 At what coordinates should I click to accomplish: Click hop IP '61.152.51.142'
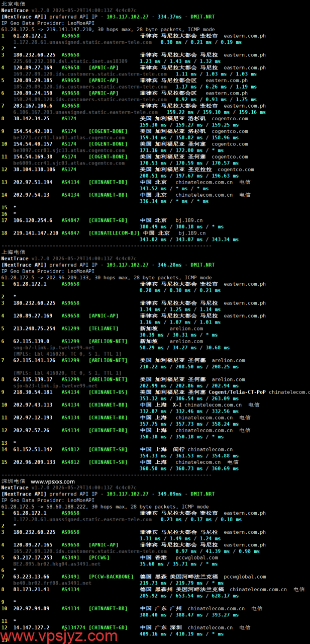[33, 449]
